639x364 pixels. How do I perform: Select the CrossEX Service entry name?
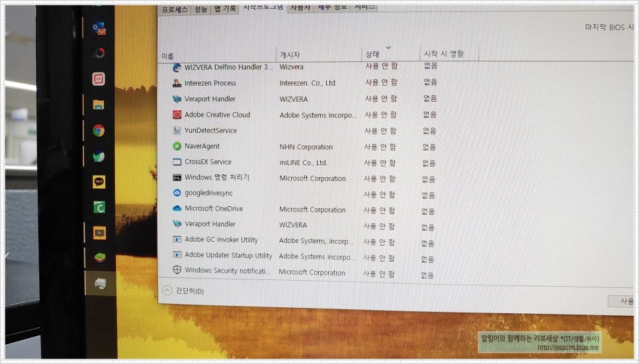[208, 162]
